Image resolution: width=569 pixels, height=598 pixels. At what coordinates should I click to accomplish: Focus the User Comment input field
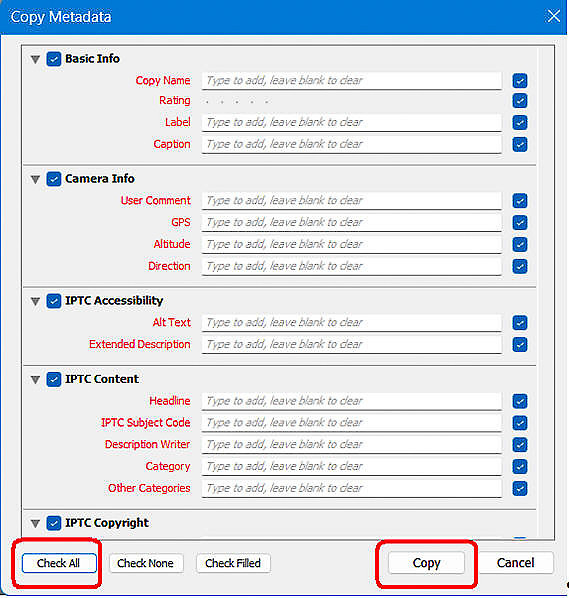tap(352, 201)
